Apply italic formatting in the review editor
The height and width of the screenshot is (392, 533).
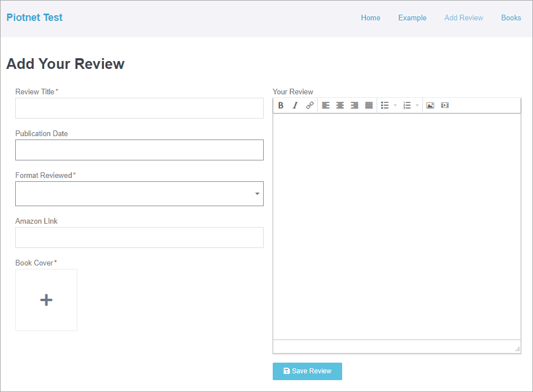(295, 105)
